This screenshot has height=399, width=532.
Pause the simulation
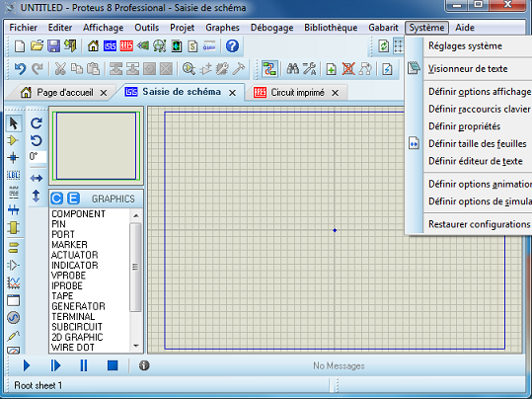(x=84, y=365)
